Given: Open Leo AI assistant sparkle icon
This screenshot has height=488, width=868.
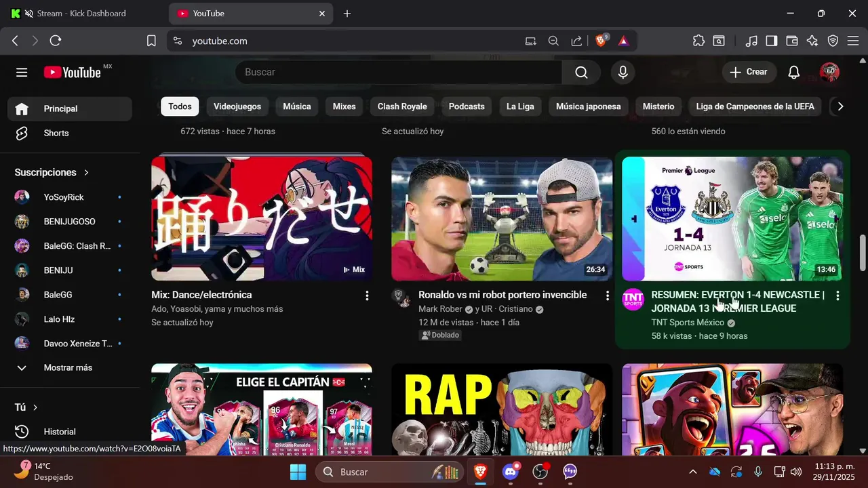Looking at the screenshot, I should 812,41.
